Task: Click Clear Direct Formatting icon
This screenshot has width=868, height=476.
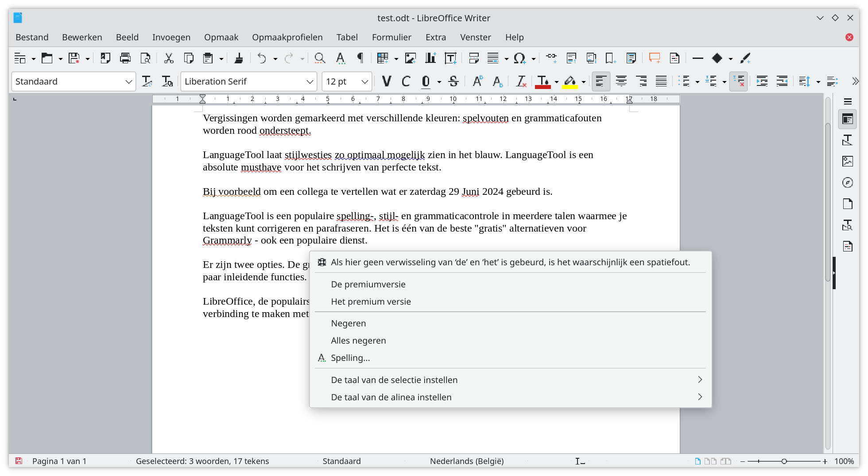Action: pos(521,81)
